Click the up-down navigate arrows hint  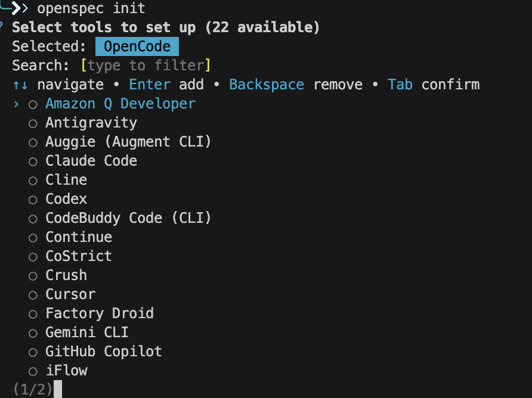coord(20,85)
